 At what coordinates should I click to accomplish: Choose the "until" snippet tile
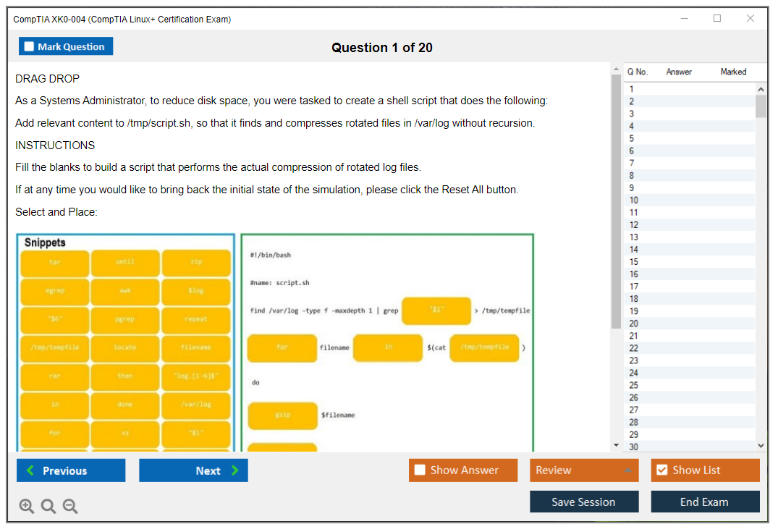[x=125, y=263]
